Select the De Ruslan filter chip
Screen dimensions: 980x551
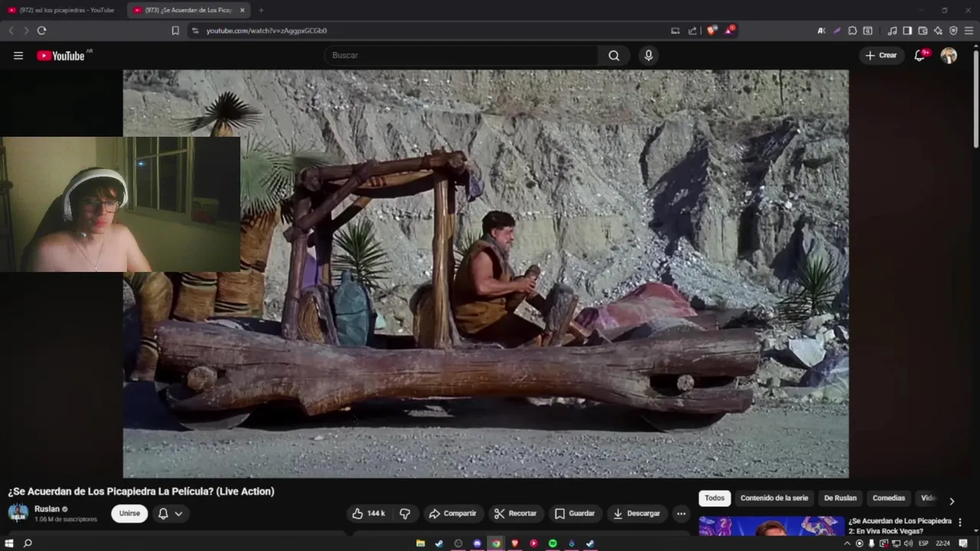click(840, 498)
